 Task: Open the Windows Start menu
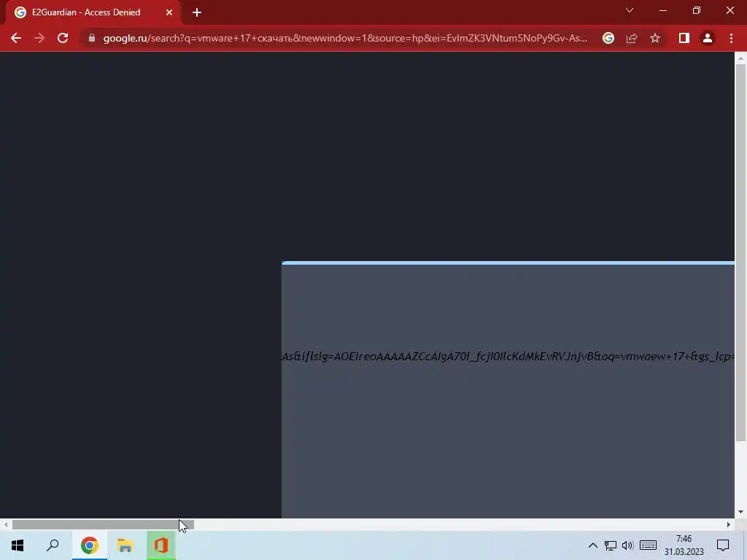coord(18,545)
